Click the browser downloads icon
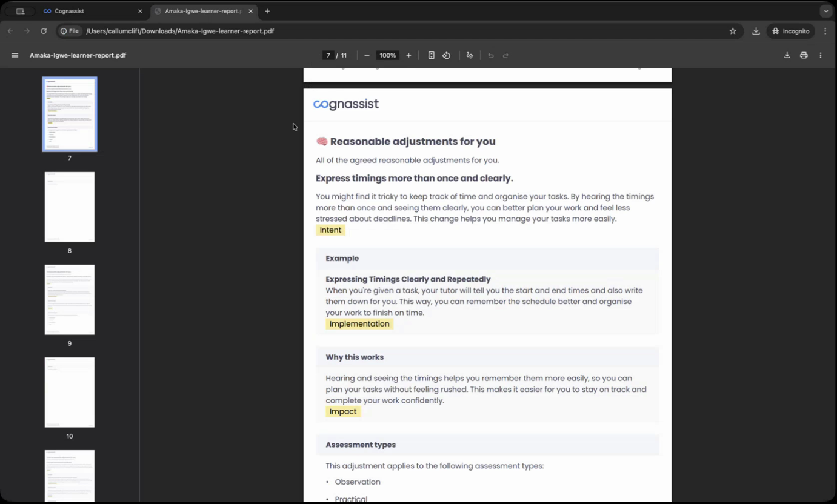Image resolution: width=837 pixels, height=504 pixels. pos(756,31)
